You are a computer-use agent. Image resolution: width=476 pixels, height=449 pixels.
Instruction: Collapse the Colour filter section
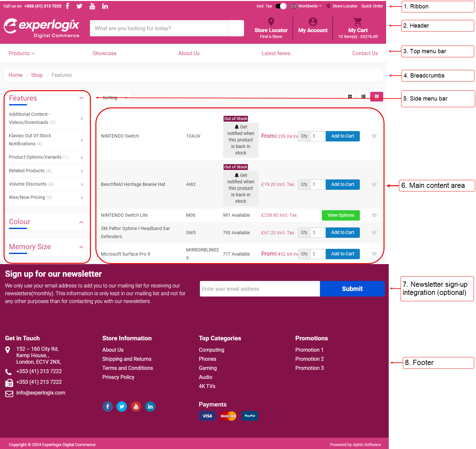(81, 222)
